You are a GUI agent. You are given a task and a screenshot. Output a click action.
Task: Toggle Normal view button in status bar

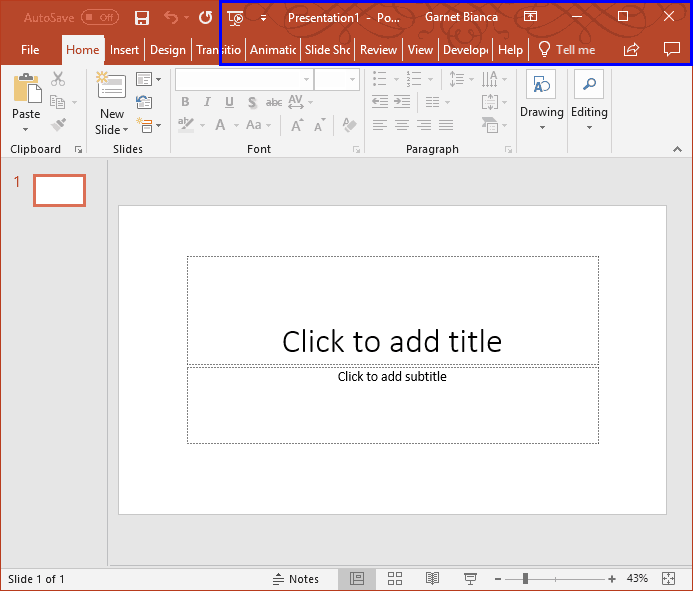click(x=357, y=578)
